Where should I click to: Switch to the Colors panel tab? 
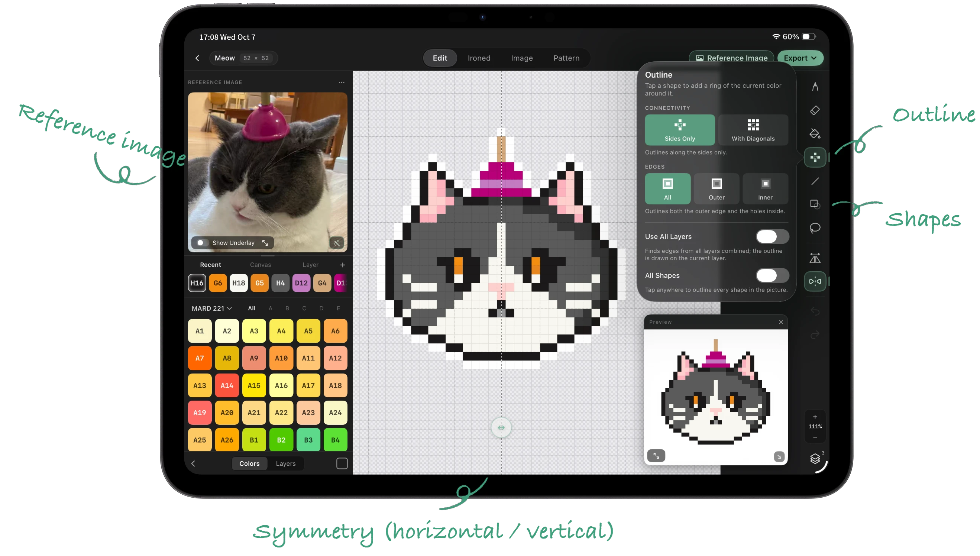pos(249,463)
